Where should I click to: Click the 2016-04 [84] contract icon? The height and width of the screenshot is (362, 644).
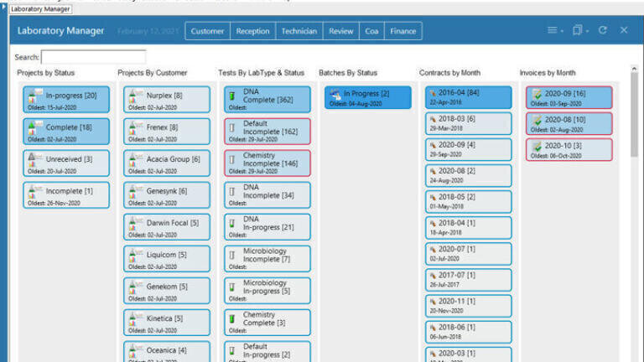click(433, 93)
